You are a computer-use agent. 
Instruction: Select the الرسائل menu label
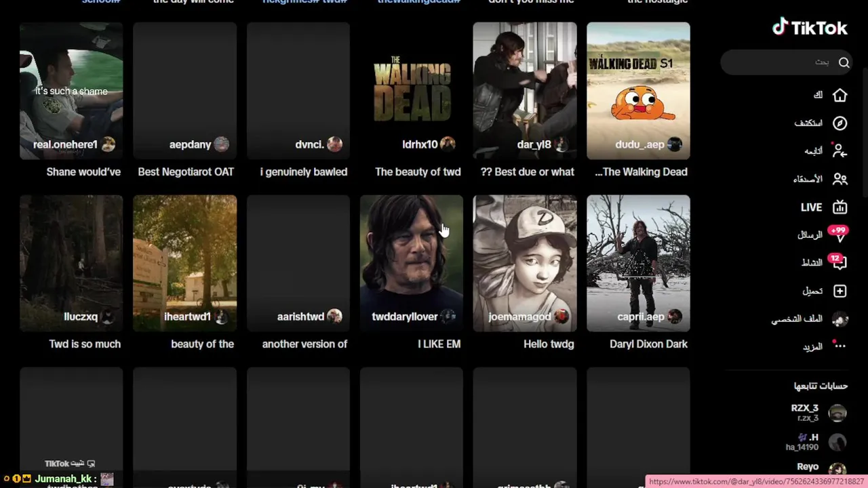click(810, 235)
